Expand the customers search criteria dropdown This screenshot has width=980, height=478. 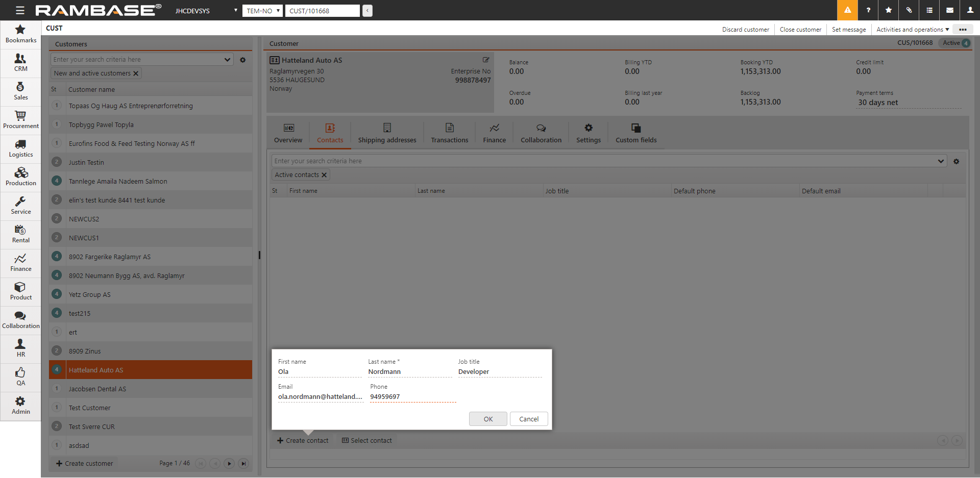pos(227,60)
